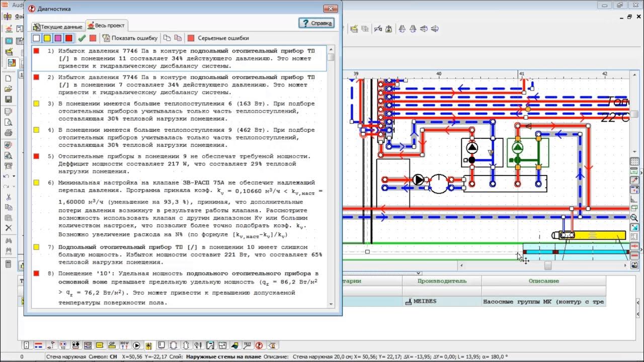Open the undo history dropdown arrow
Viewport: 644px width, 362px height.
14,176
